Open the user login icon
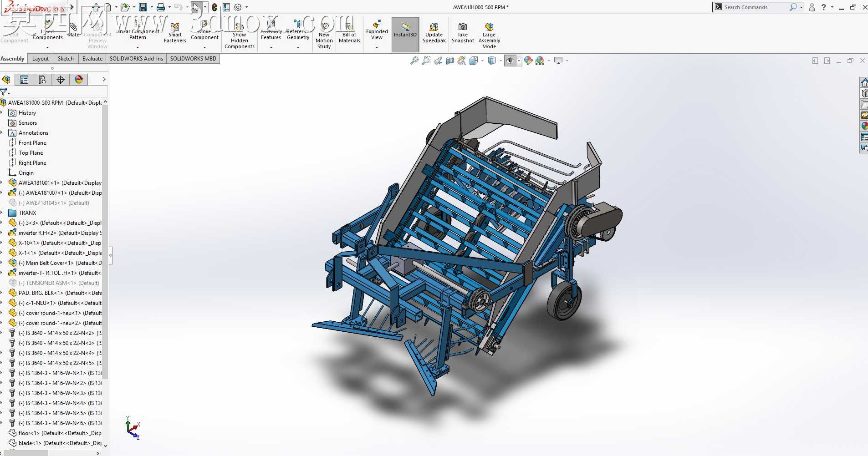The width and height of the screenshot is (868, 456). [812, 7]
